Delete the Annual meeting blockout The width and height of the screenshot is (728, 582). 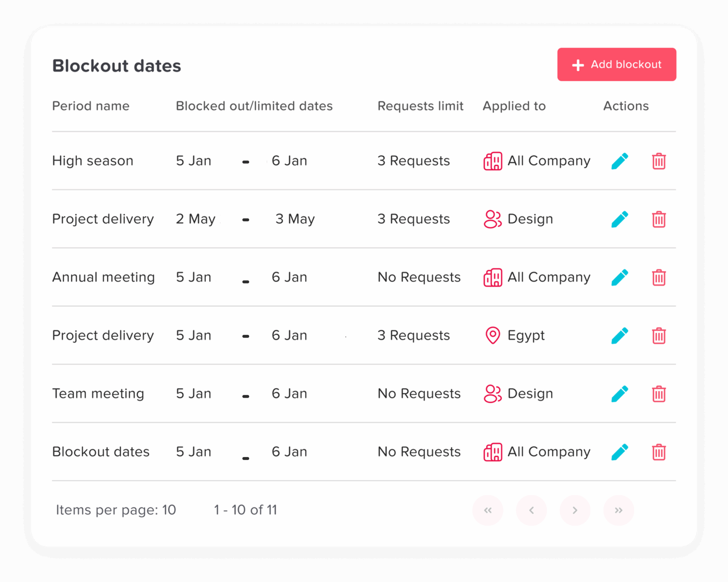pyautogui.click(x=658, y=277)
